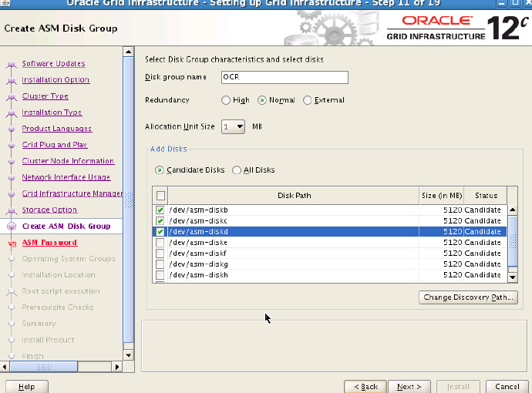The image size is (532, 393).
Task: Click the Storage Option step marker icon
Action: (12, 210)
